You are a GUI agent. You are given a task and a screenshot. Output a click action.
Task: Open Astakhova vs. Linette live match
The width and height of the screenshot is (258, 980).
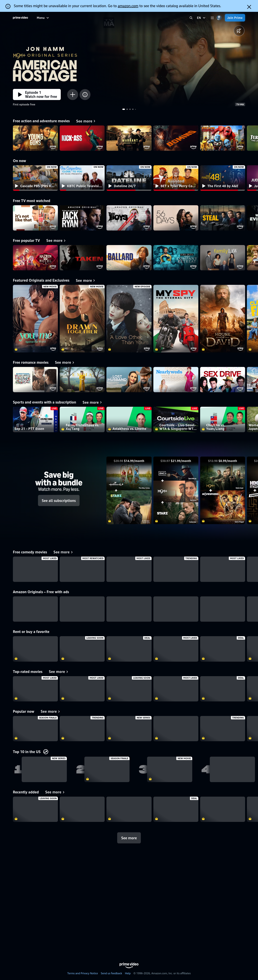(129, 419)
